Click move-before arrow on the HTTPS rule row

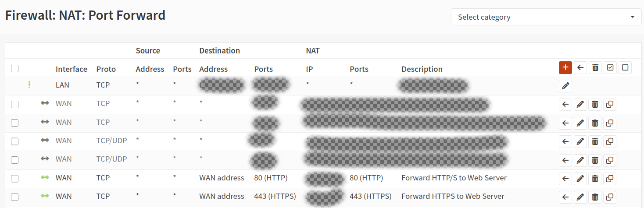[x=565, y=197]
